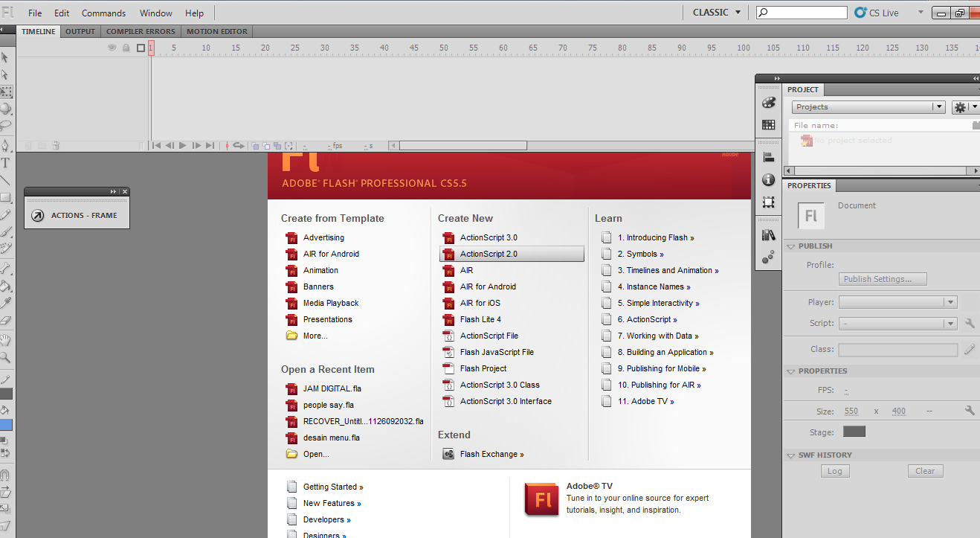The width and height of the screenshot is (980, 538).
Task: Click the Stage color swatch
Action: point(854,430)
